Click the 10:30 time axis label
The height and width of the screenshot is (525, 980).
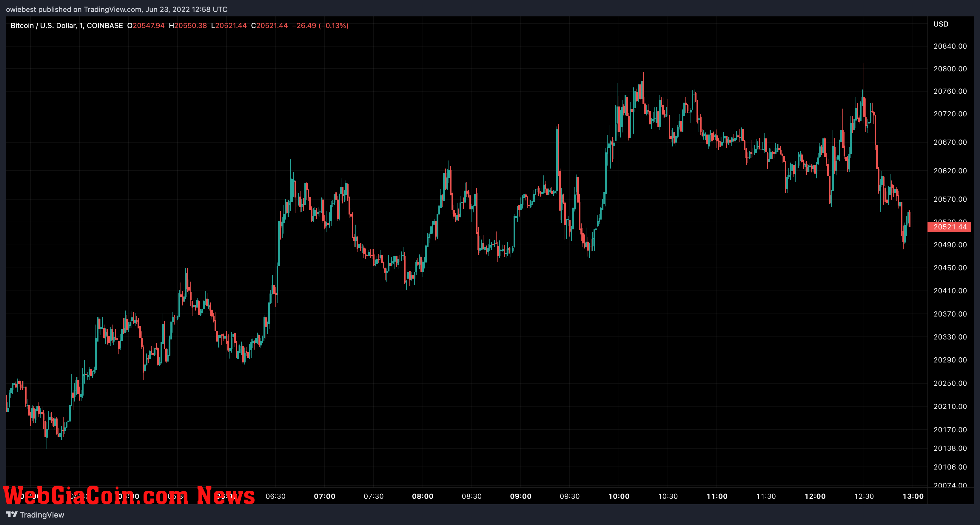point(668,496)
